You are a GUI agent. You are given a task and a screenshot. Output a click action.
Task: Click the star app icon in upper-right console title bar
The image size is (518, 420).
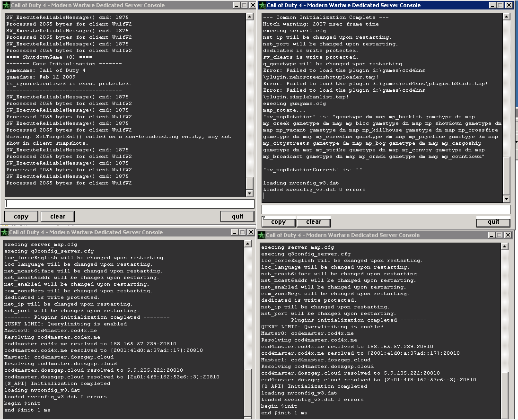click(x=263, y=5)
